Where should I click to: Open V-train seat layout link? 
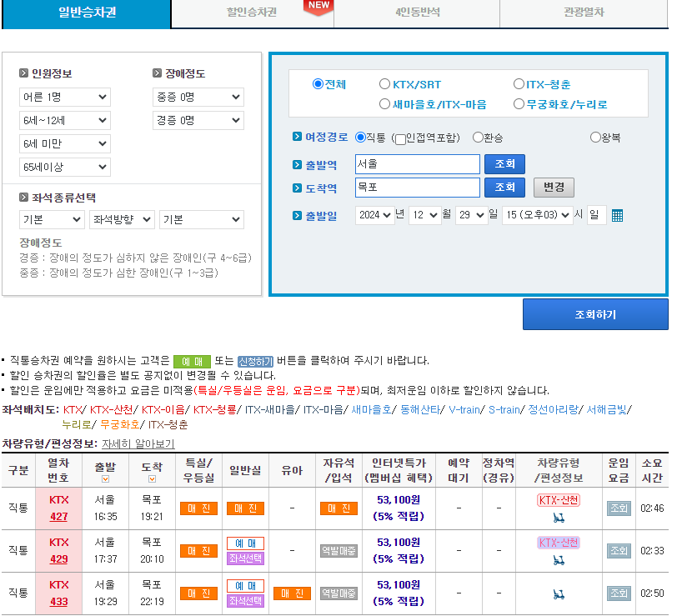click(x=464, y=409)
